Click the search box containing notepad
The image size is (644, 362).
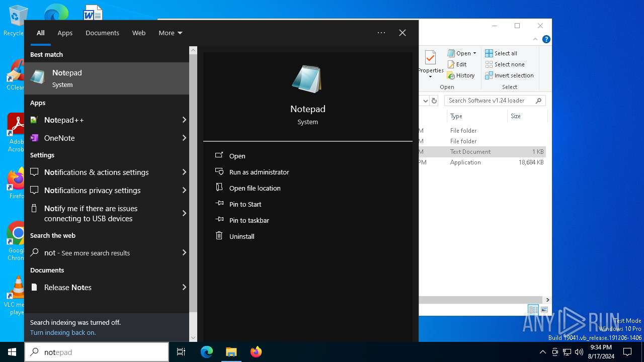coord(97,352)
